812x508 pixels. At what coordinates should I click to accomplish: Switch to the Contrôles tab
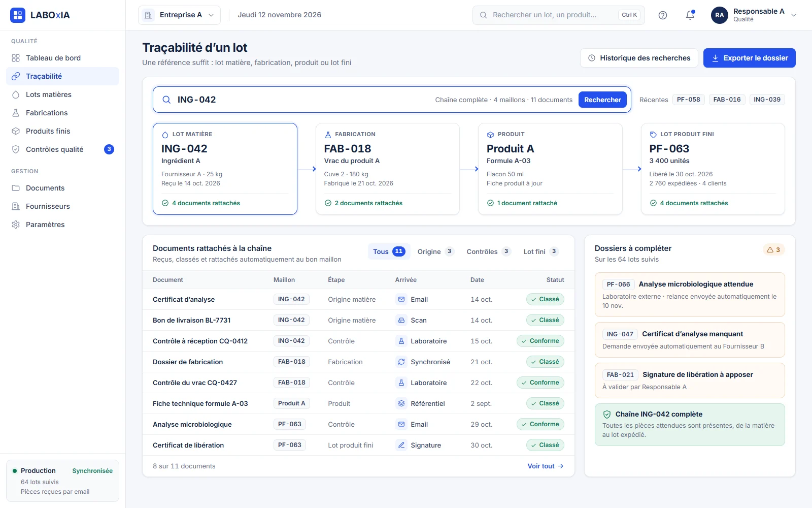point(488,251)
